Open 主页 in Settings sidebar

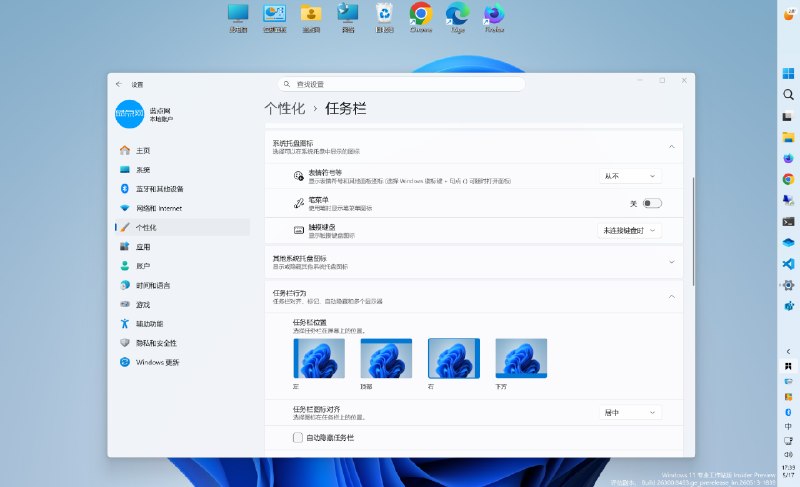tap(183, 150)
